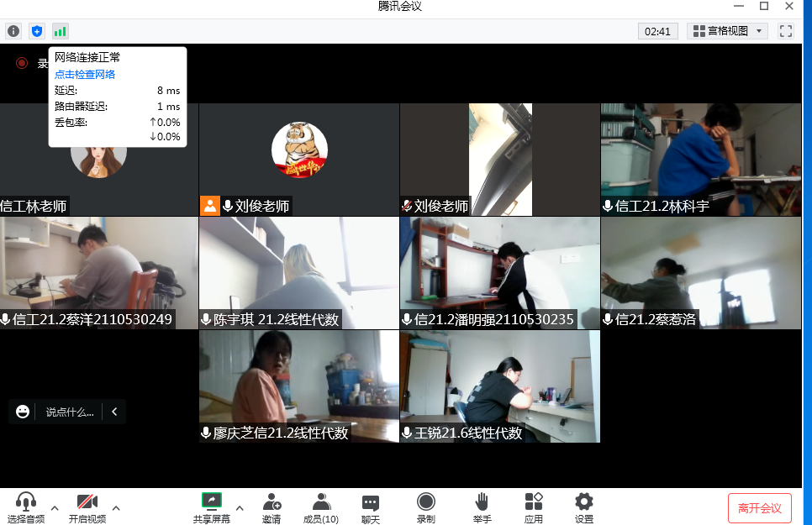Click microphone icon beside 信工21.2林科宇
The width and height of the screenshot is (812, 525).
point(608,206)
